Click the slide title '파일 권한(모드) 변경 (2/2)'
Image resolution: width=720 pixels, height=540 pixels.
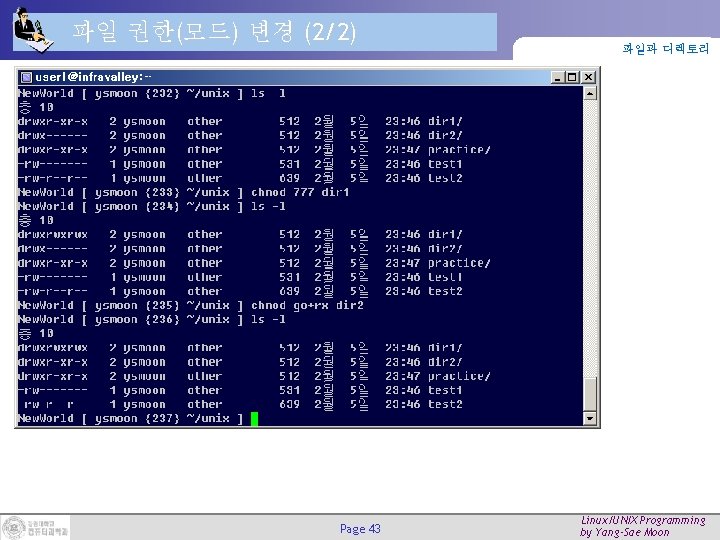[214, 32]
